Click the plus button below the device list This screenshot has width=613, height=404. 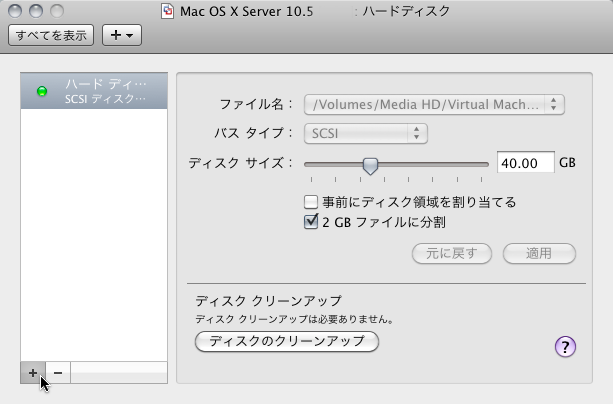click(x=32, y=372)
